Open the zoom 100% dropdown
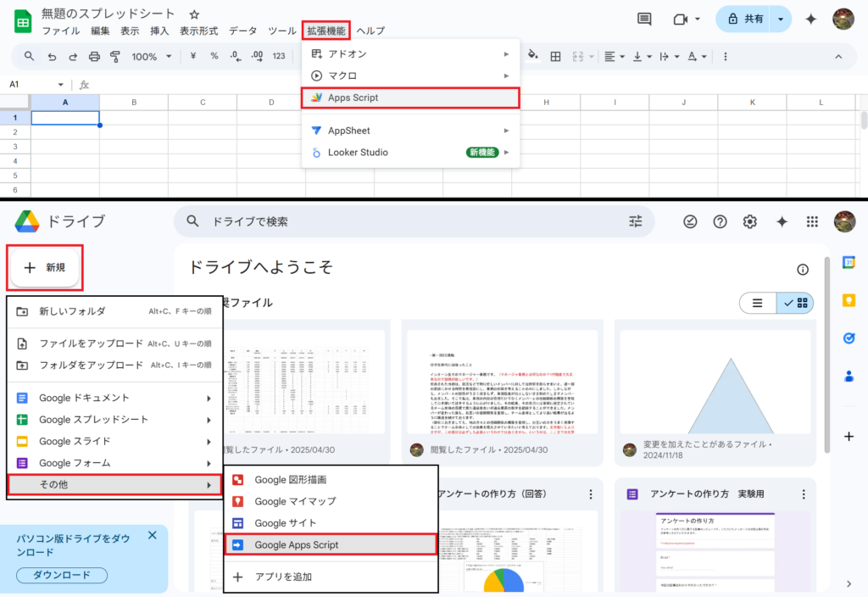This screenshot has width=868, height=597. click(151, 57)
